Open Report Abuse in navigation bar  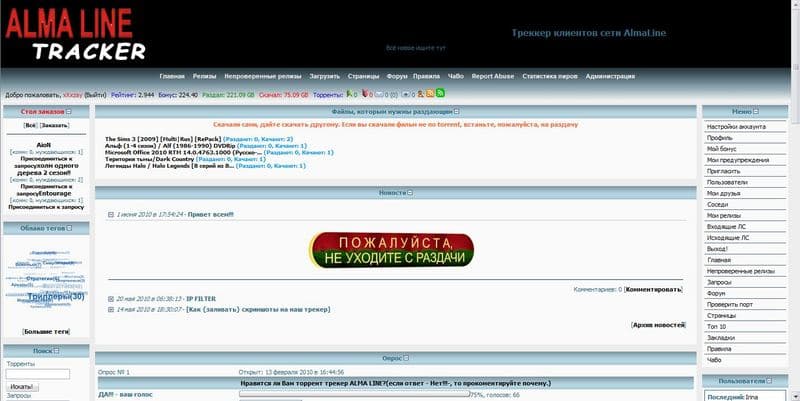point(493,76)
